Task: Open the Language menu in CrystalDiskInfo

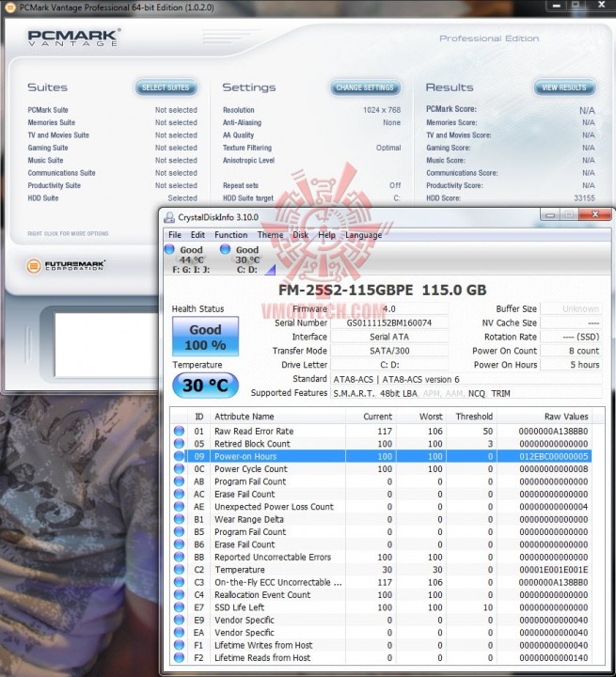Action: click(x=363, y=235)
